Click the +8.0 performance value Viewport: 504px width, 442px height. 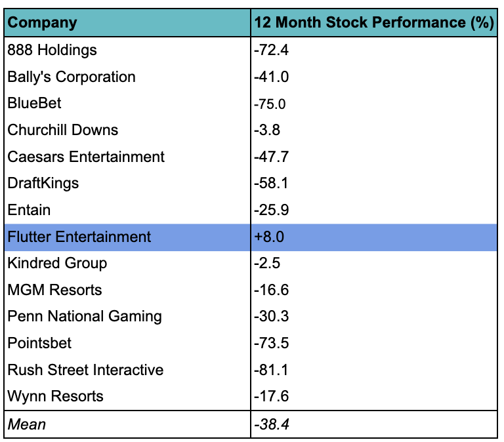[268, 237]
